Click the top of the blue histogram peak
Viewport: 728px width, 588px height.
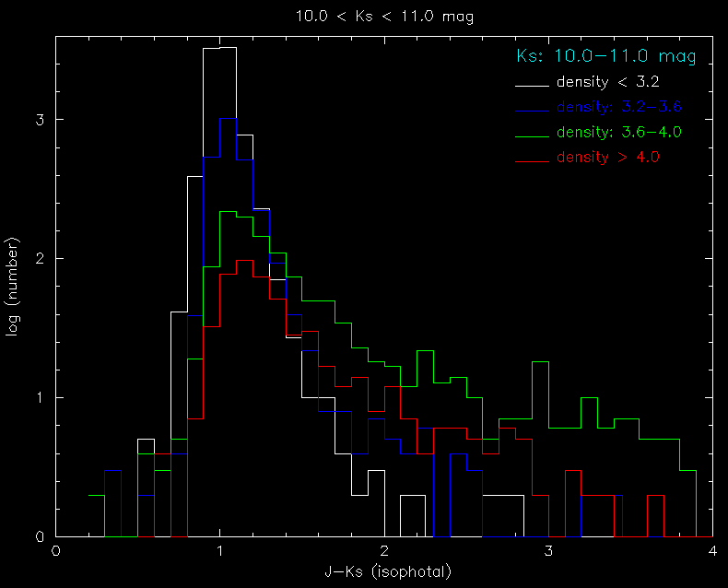coord(228,119)
